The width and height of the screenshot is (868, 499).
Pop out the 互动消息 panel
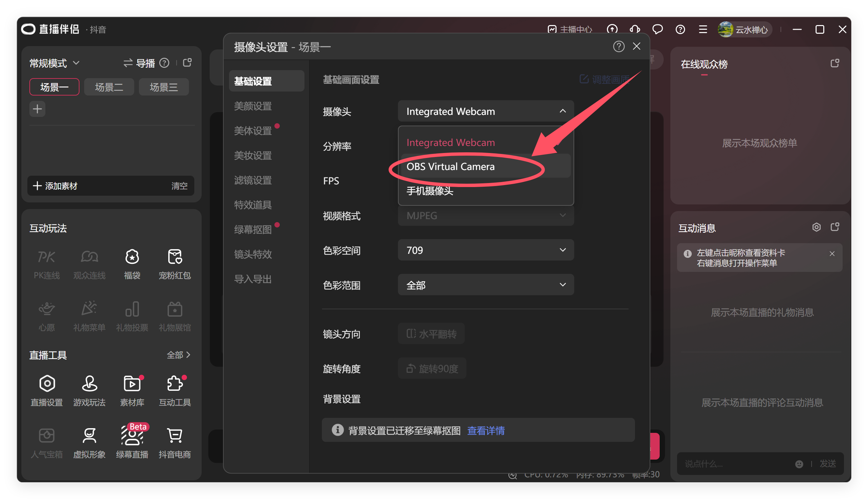[835, 227]
